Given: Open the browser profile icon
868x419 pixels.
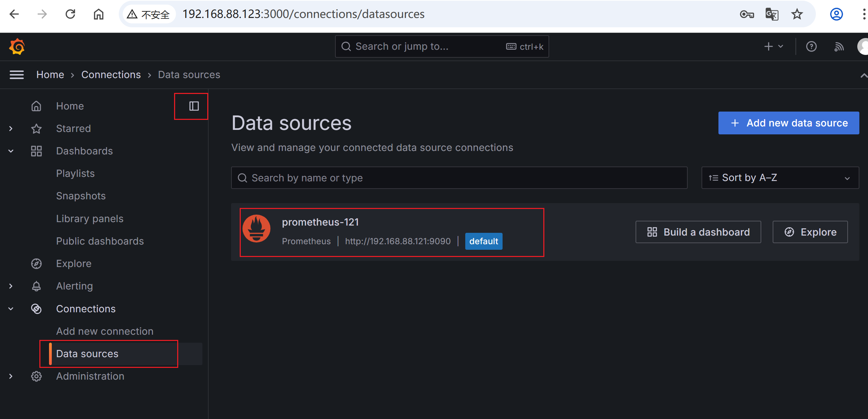Looking at the screenshot, I should click(x=836, y=14).
